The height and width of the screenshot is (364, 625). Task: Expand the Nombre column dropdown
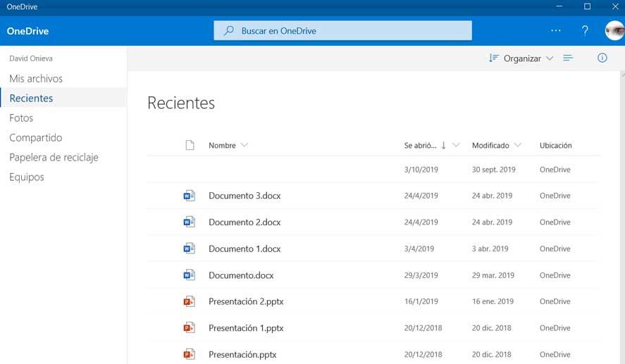click(245, 145)
